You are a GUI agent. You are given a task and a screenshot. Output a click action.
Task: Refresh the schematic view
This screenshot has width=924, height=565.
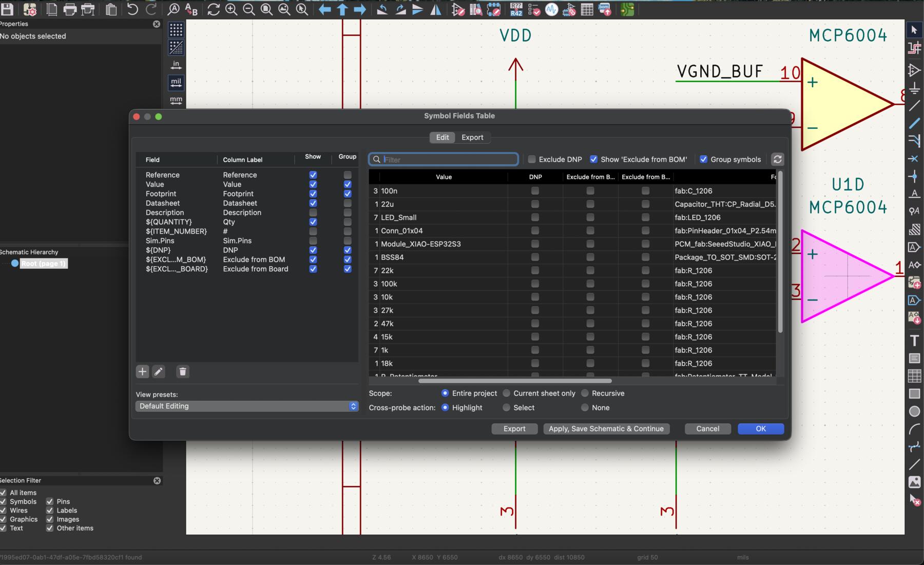[x=214, y=9]
